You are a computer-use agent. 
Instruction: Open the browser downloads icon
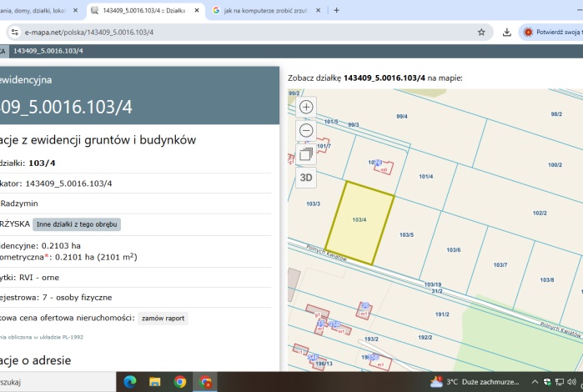[507, 33]
